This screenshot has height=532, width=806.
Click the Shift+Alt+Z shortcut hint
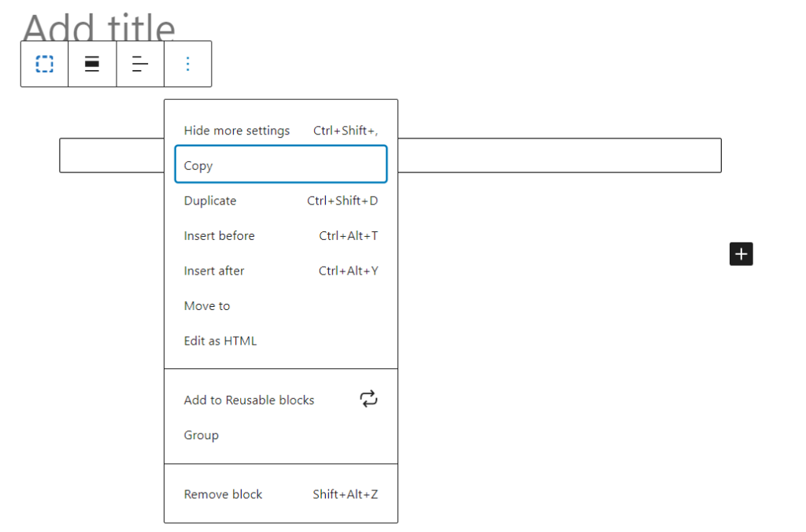coord(345,494)
